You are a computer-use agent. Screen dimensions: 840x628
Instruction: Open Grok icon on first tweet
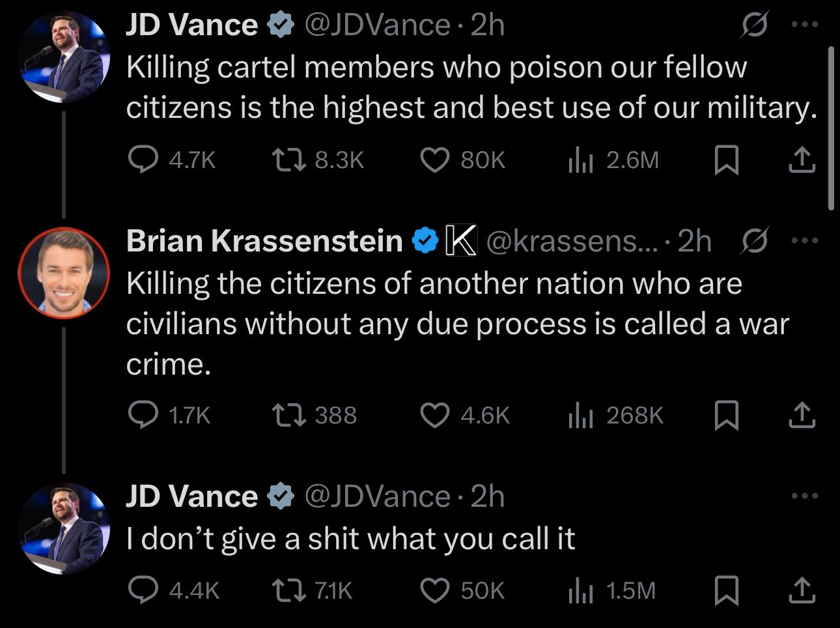(x=755, y=26)
